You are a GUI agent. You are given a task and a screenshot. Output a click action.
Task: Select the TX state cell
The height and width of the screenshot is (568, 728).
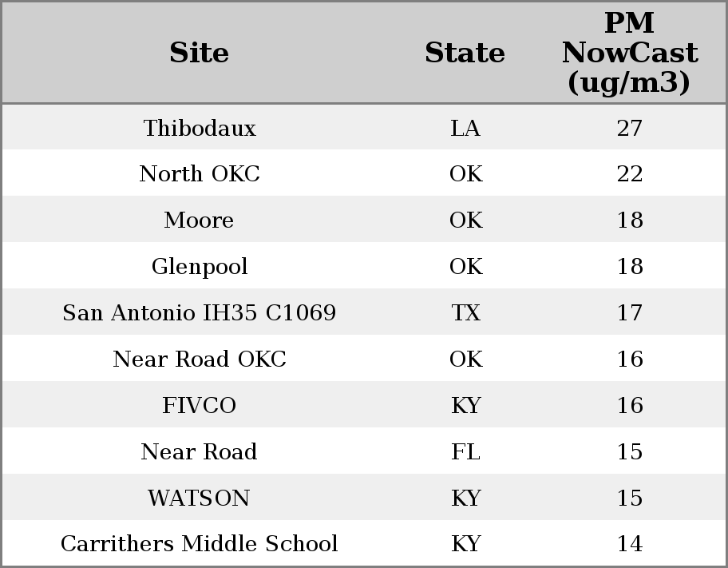click(x=465, y=313)
